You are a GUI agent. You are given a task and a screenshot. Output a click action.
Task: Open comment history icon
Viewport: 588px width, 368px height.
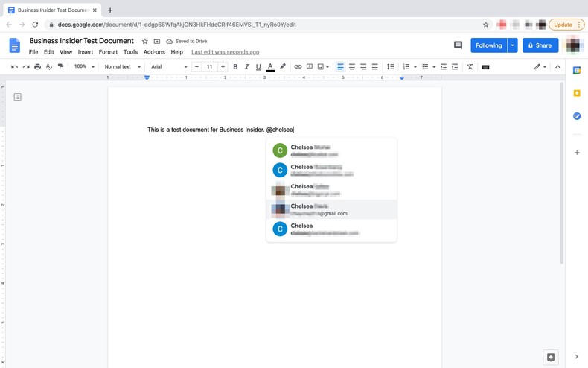[x=458, y=45]
